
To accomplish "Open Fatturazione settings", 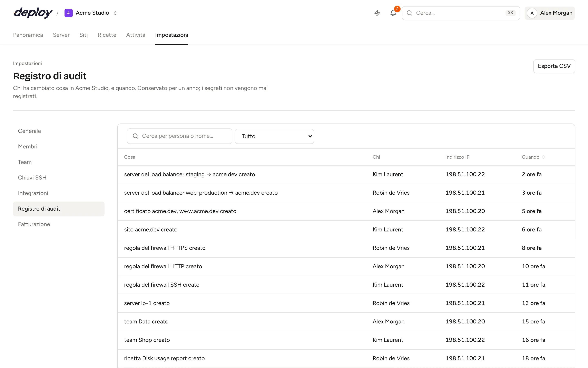I will coord(59,224).
